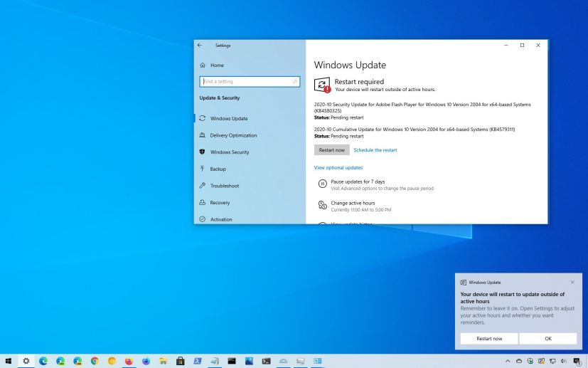Expand hidden system tray icons chevron
The width and height of the screenshot is (588, 368).
click(508, 362)
